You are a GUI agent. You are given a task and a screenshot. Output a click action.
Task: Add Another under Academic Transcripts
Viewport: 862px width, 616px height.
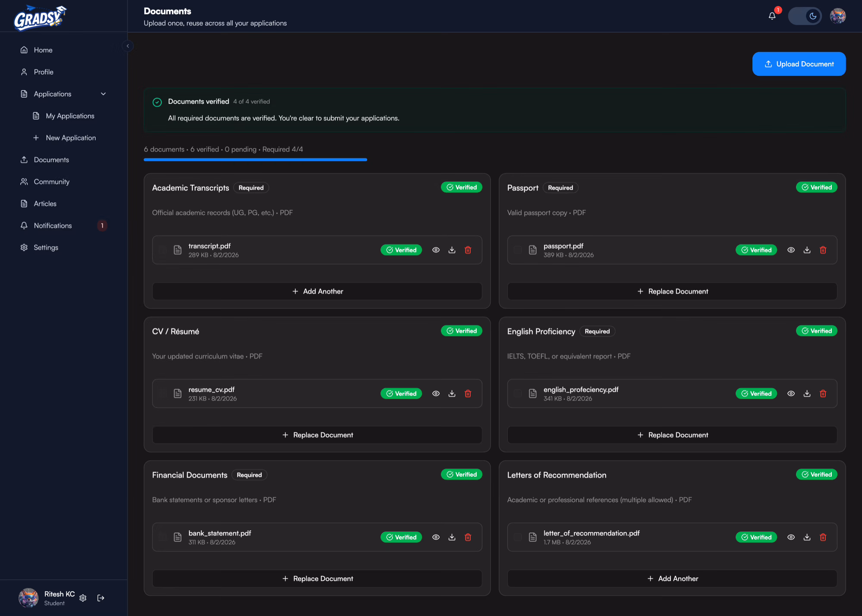317,291
